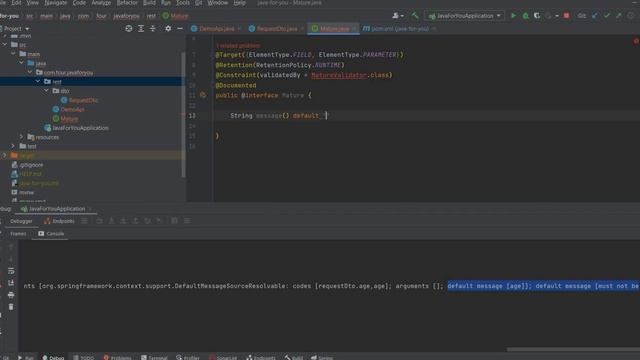Switch to the DemoApi.java editor tab
Image resolution: width=640 pixels, height=360 pixels.
tap(216, 29)
